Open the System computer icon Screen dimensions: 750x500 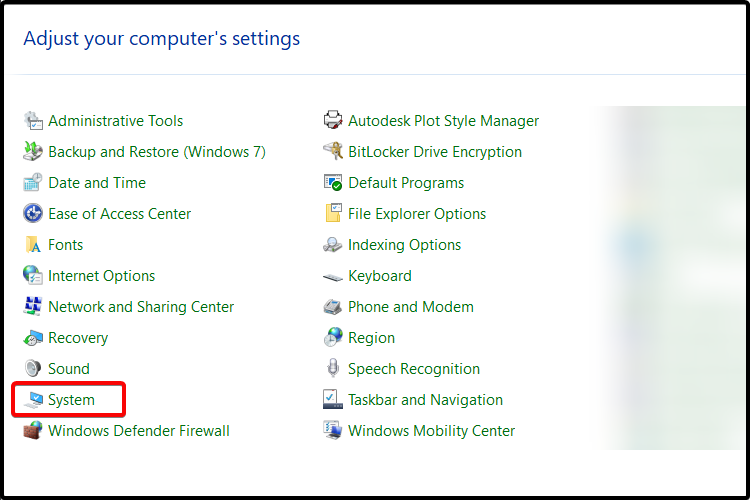coord(33,400)
